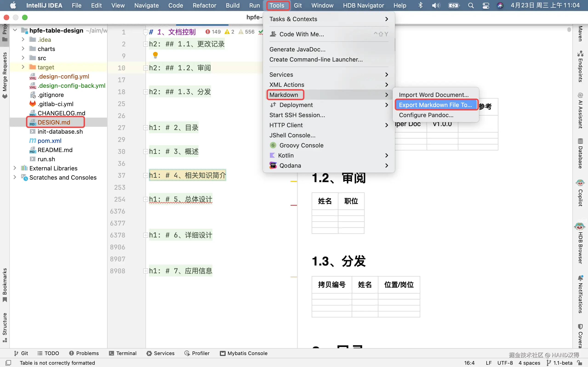This screenshot has width=588, height=367.
Task: Collapse the hpfe-table-design project root
Action: (15, 30)
